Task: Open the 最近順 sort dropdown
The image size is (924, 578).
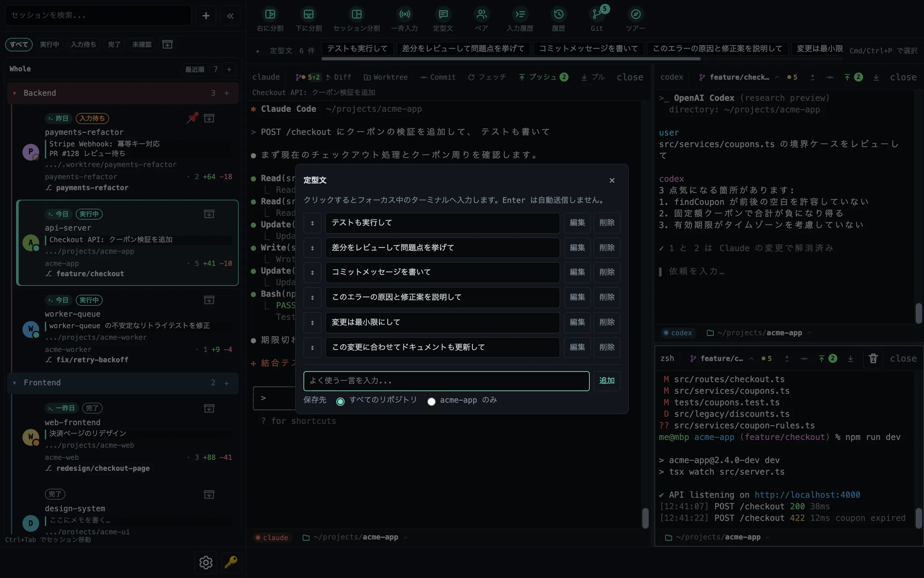Action: (194, 69)
